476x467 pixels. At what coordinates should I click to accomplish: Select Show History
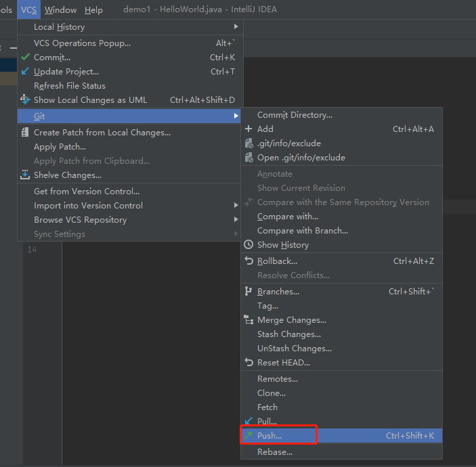tap(341, 244)
